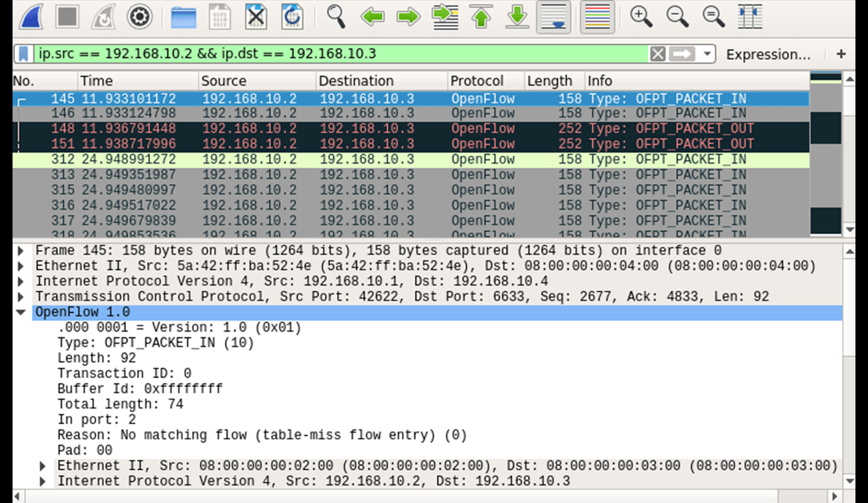Select packet 146 row
Viewport: 868px width, 503px height.
pos(411,113)
